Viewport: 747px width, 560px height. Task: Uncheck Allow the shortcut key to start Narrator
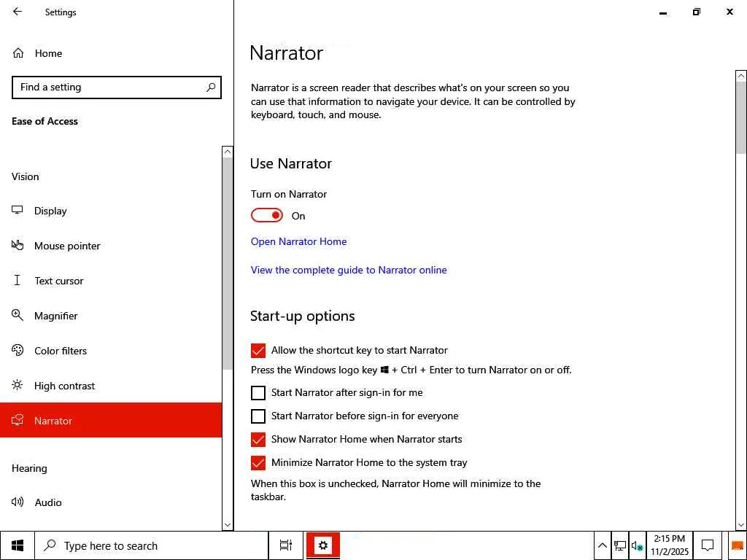point(258,351)
